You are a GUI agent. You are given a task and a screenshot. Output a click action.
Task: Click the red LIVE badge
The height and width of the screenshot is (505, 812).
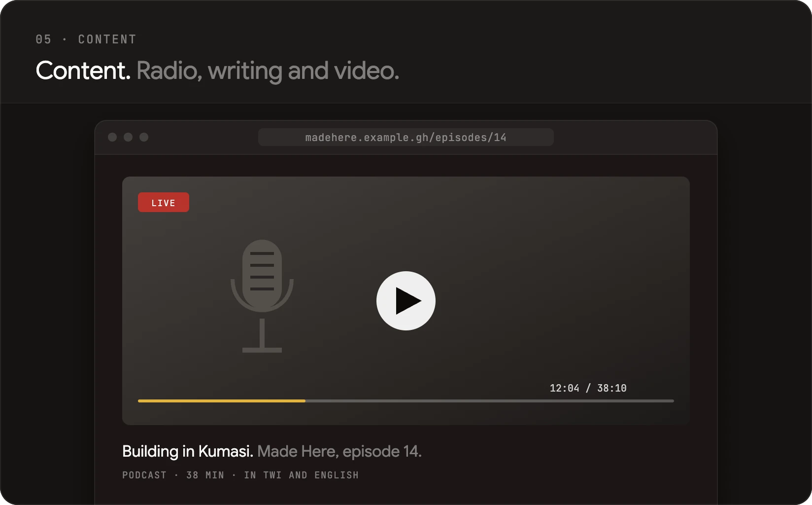click(x=164, y=202)
